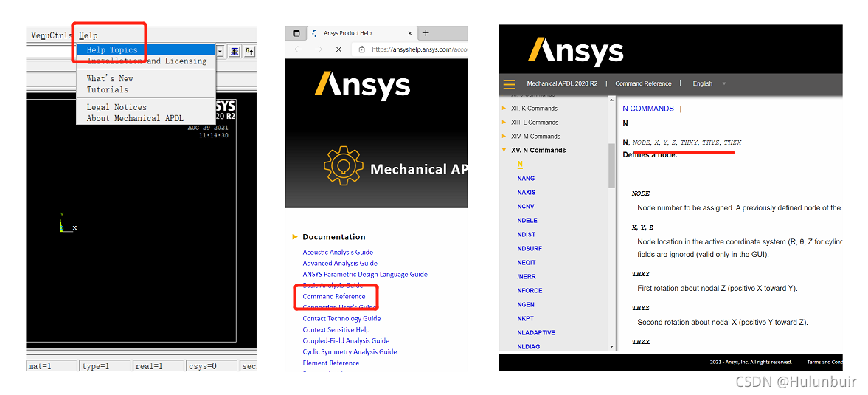868x395 pixels.
Task: Click the toolbar icon right of combo box
Action: point(235,51)
